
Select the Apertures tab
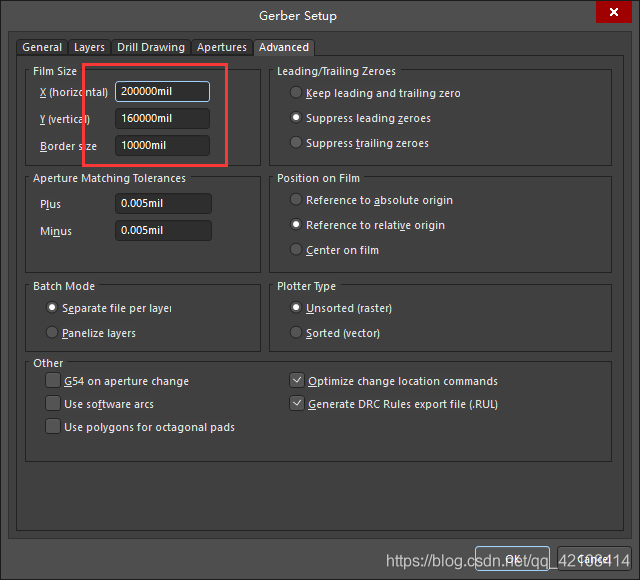222,47
